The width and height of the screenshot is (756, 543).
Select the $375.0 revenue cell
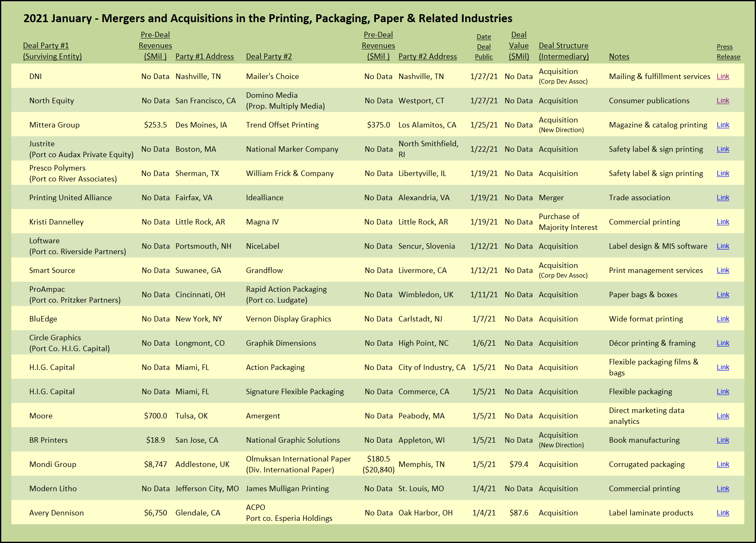tap(378, 125)
